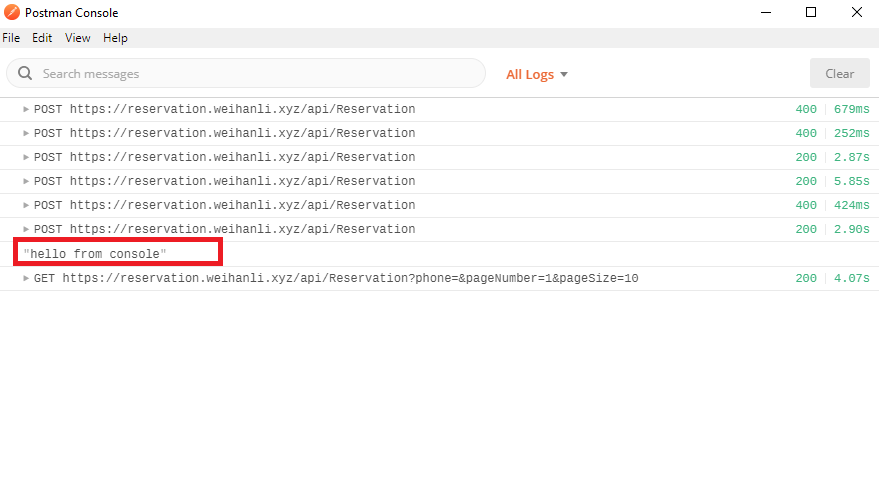The width and height of the screenshot is (879, 493).
Task: Click the 4.07s response time
Action: click(x=852, y=278)
